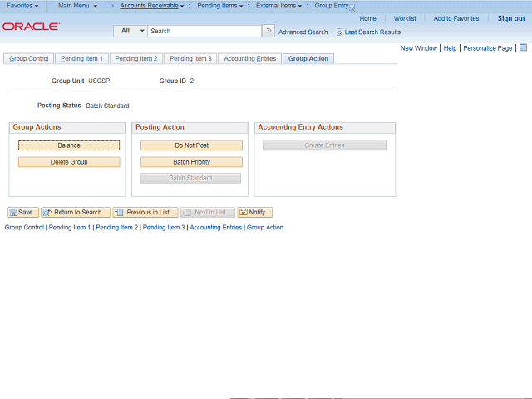532x399 pixels.
Task: Click the bottom Pending Item 1 link
Action: click(70, 227)
